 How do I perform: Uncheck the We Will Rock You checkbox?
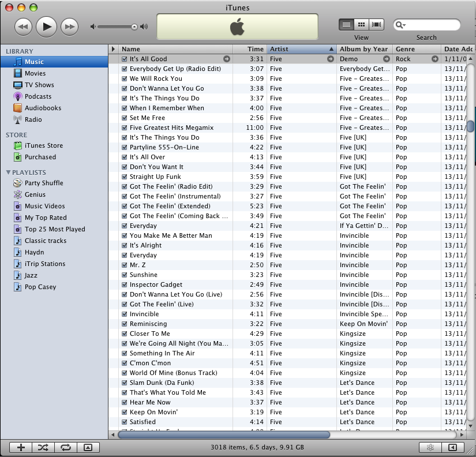point(124,78)
